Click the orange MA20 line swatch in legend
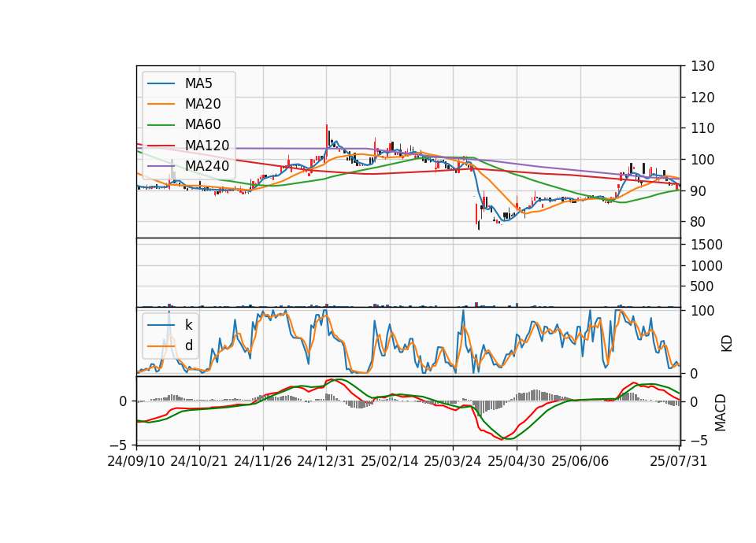The width and height of the screenshot is (756, 543). (x=161, y=104)
